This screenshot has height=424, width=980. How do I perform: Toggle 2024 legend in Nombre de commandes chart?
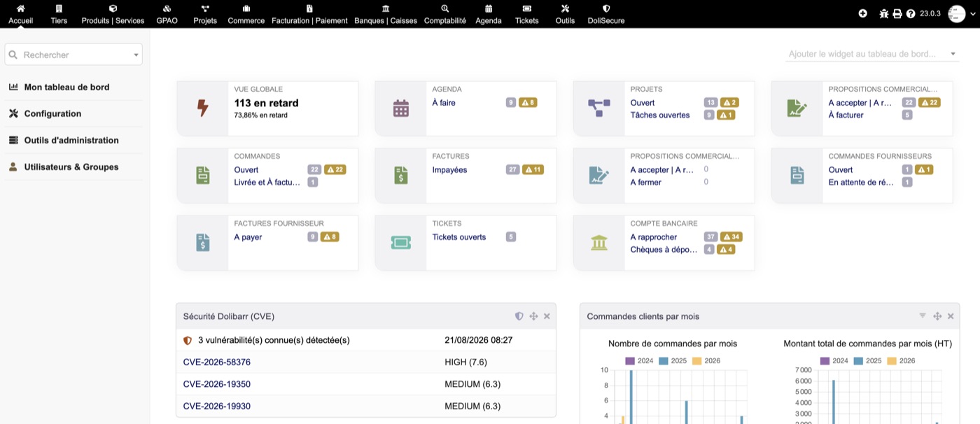639,361
